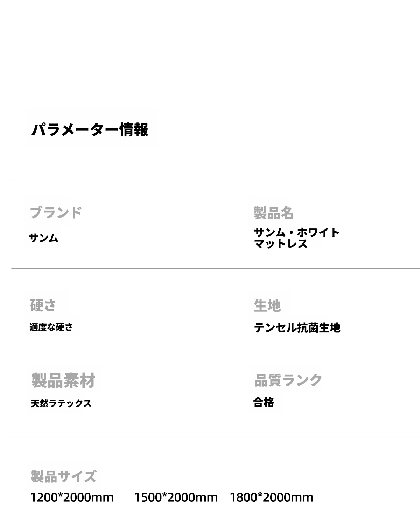
Task: Select the 生地 label
Action: [267, 305]
